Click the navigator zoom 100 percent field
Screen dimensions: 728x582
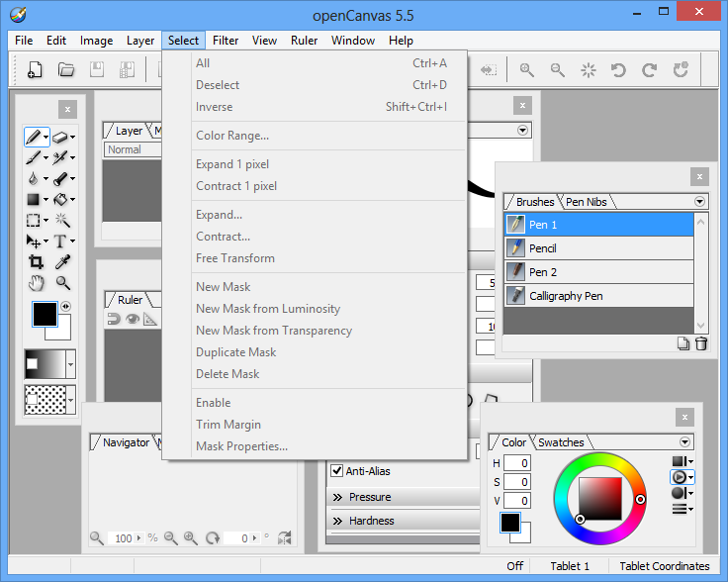click(122, 538)
